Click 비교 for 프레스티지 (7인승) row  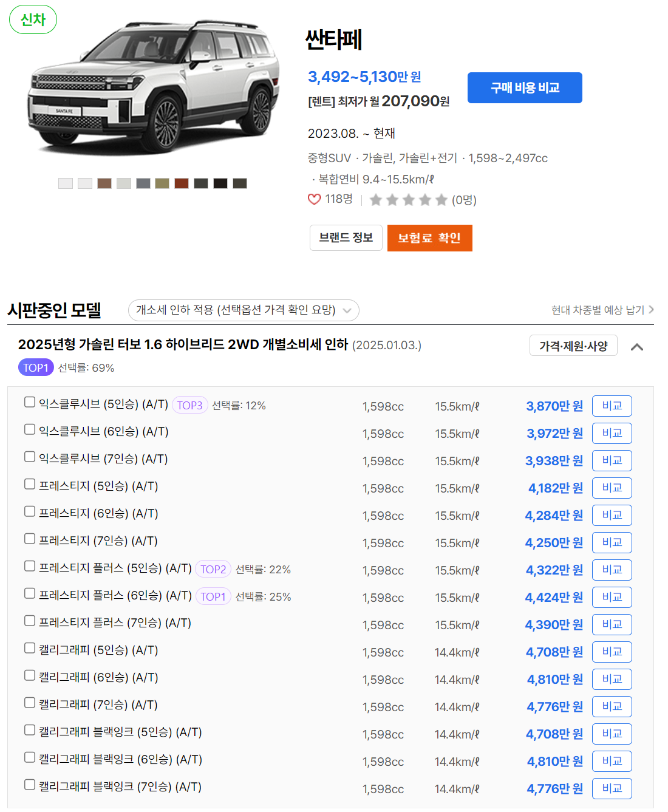pyautogui.click(x=612, y=542)
